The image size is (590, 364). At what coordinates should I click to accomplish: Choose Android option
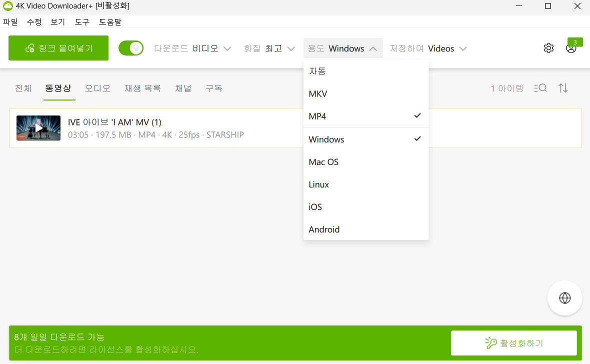click(365, 229)
